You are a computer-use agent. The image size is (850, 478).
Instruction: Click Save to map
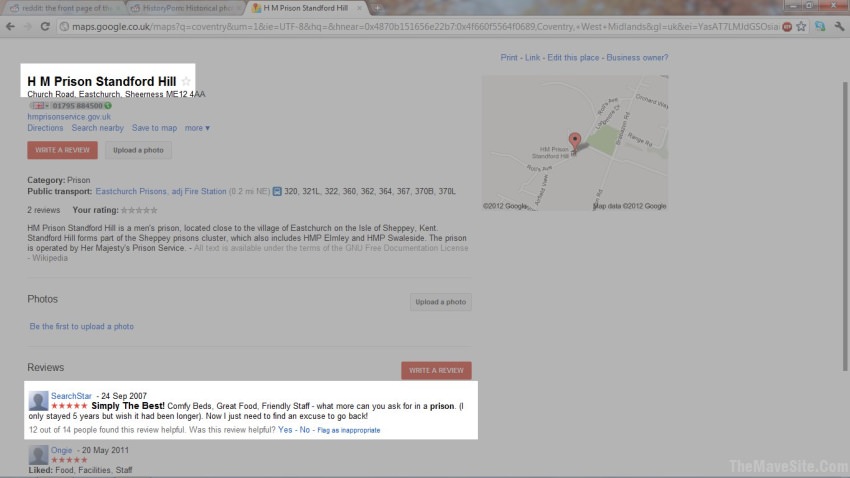coord(154,128)
